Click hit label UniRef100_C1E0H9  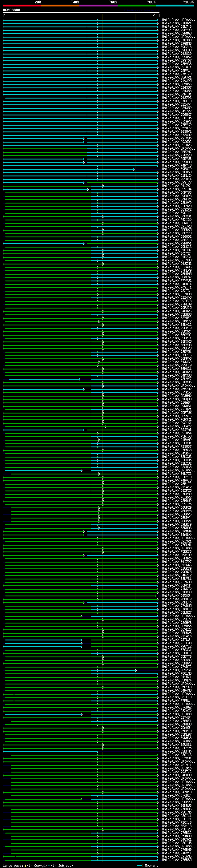tap(177, 440)
